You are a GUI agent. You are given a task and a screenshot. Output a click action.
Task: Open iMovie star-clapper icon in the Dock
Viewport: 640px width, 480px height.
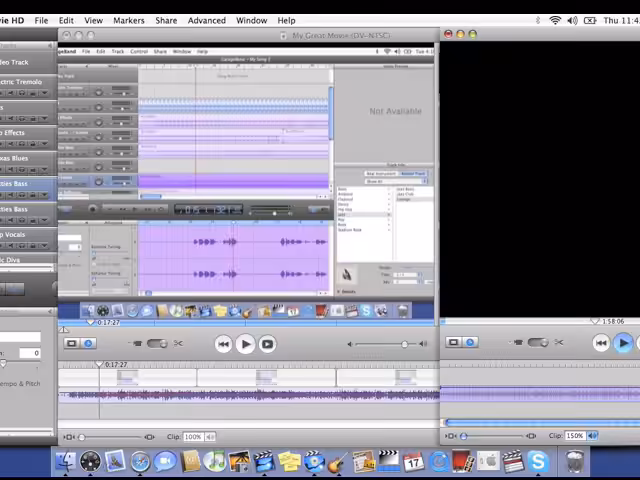pos(264,462)
